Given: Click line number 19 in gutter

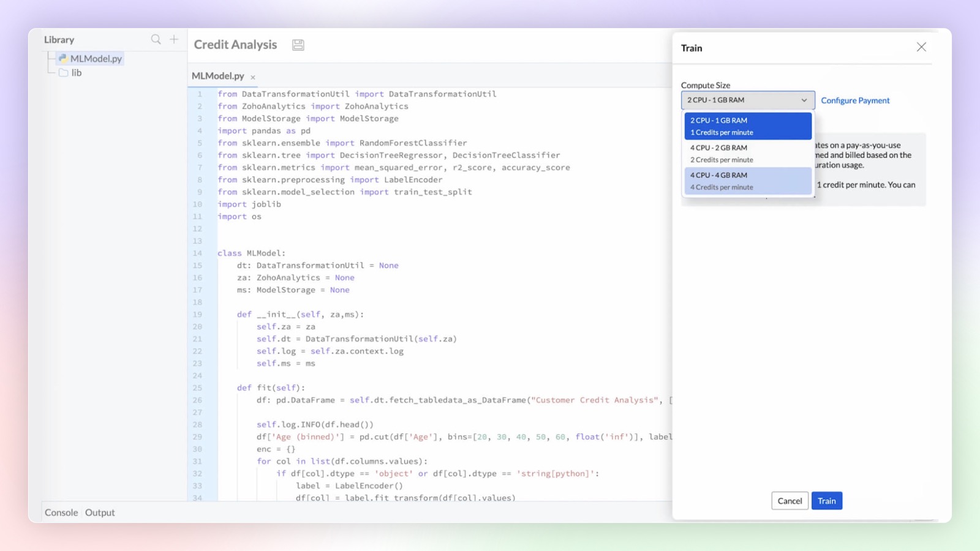Looking at the screenshot, I should 197,314.
